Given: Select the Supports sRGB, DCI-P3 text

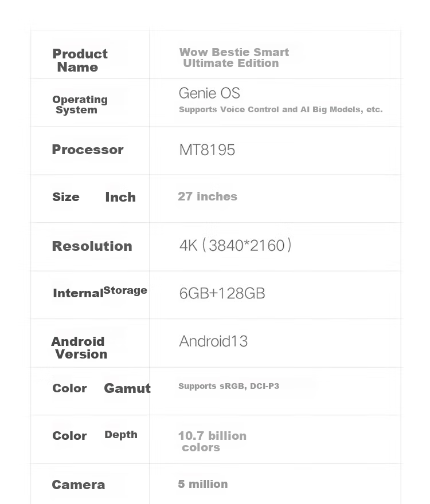Looking at the screenshot, I should tap(229, 386).
